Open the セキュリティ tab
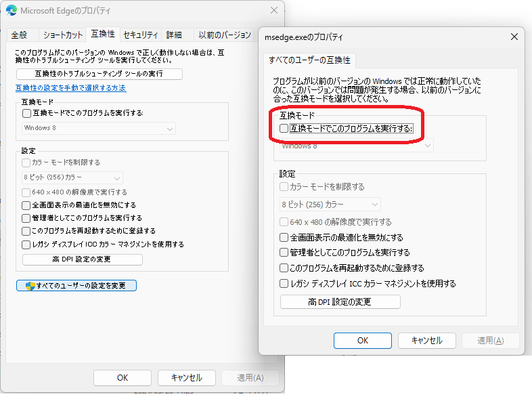Screen dimensions: 532x403 coord(141,35)
